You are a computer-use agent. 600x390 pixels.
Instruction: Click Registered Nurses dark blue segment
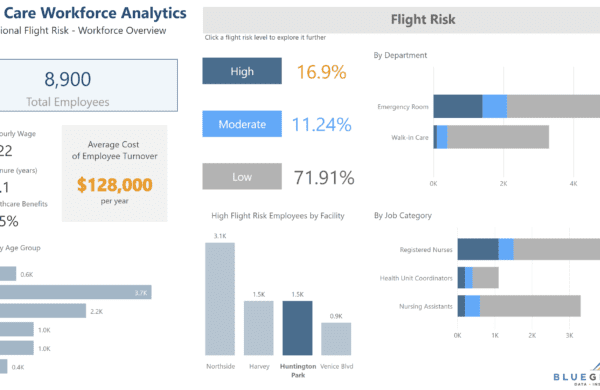(x=478, y=249)
